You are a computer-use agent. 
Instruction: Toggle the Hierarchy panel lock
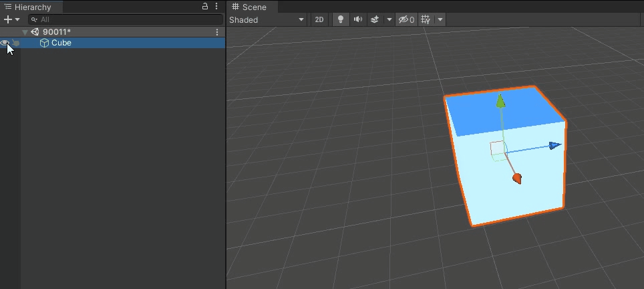click(x=205, y=6)
